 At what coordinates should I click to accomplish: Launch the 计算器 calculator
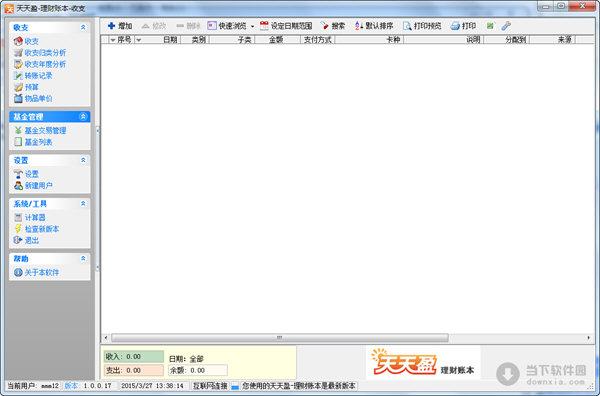pyautogui.click(x=29, y=217)
